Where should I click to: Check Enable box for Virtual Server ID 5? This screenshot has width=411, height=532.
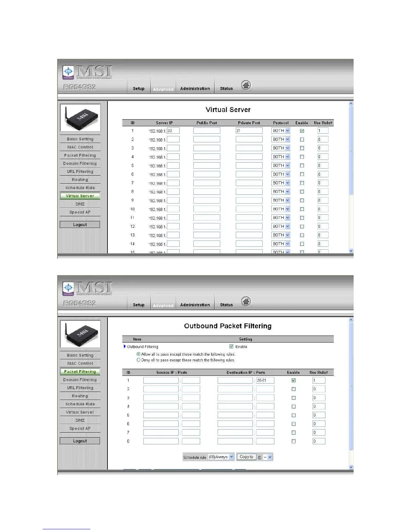pos(302,166)
